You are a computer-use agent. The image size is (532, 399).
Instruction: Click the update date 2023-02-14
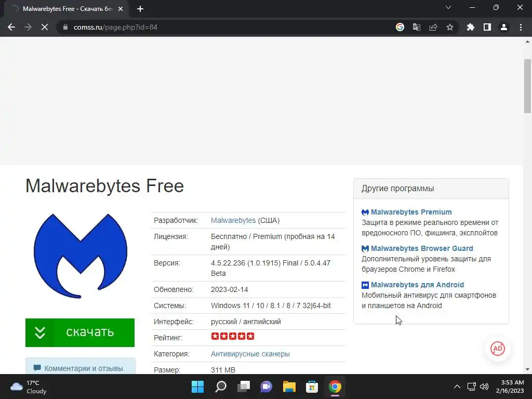click(229, 289)
